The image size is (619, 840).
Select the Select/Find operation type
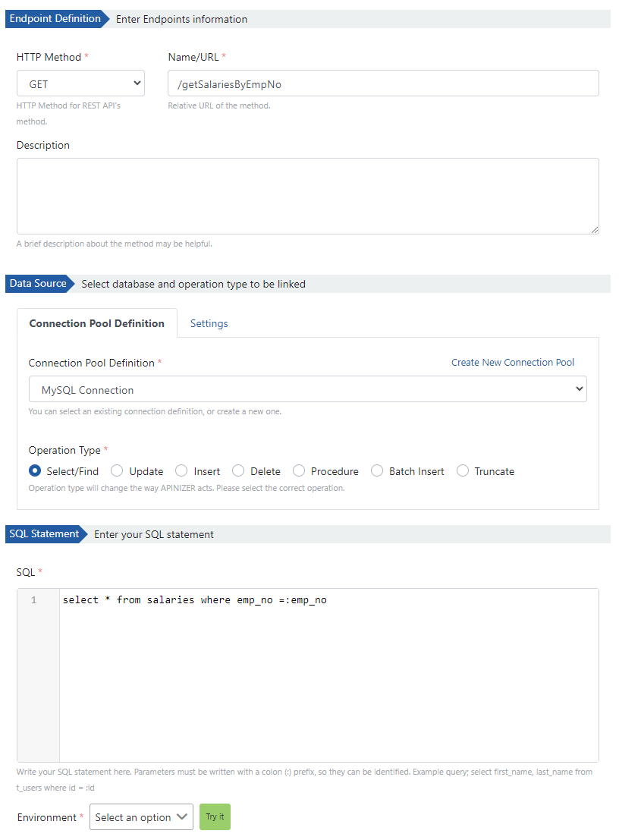tap(33, 470)
